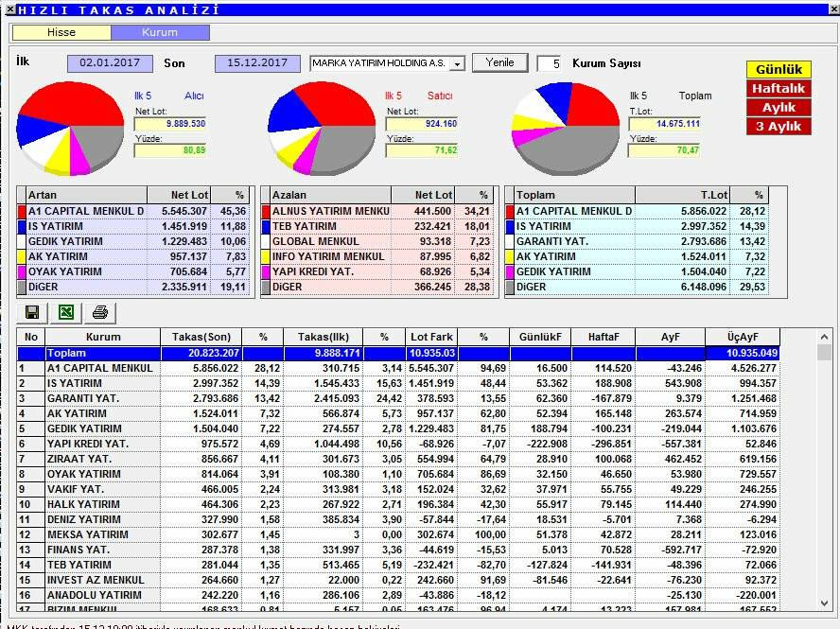The image size is (840, 629).
Task: Select the INVEST AZ MENKUL row
Action: 398,580
